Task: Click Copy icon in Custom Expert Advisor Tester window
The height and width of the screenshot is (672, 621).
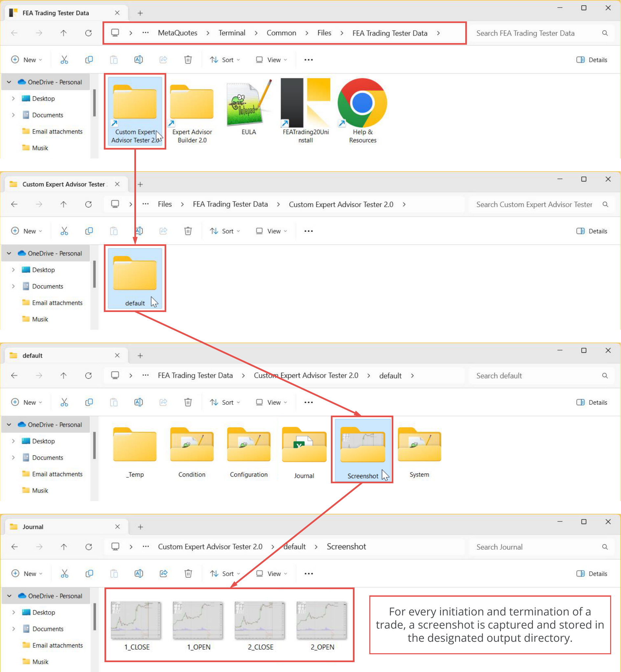Action: [x=89, y=231]
